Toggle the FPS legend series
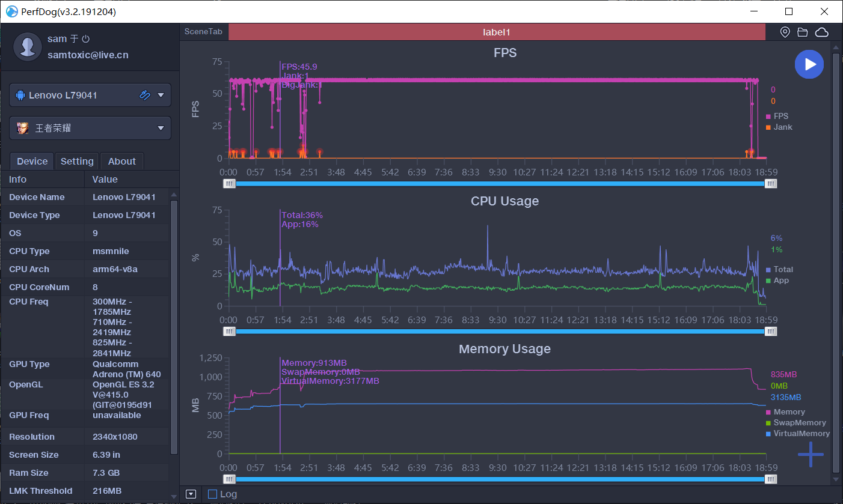 [x=777, y=116]
